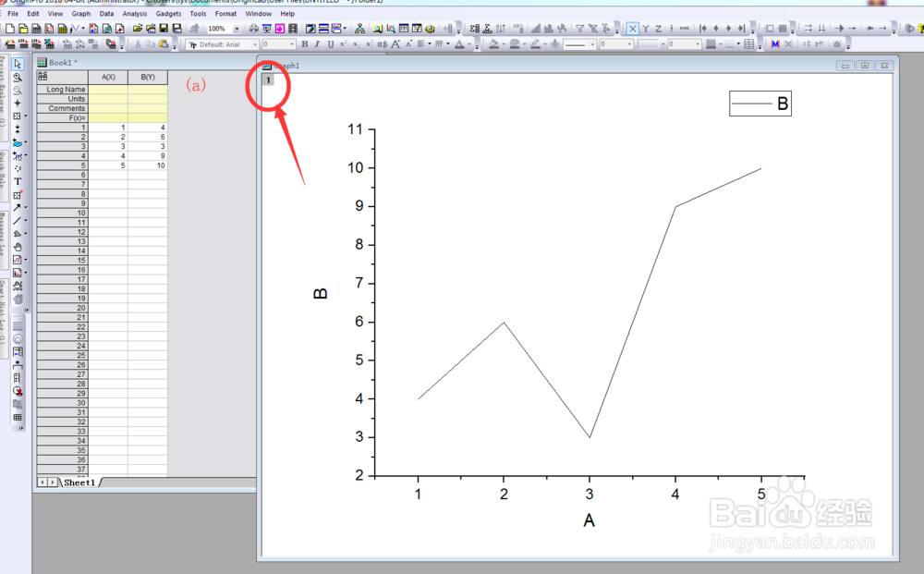This screenshot has width=924, height=574.
Task: Open the Default: Arial font dropdown
Action: pyautogui.click(x=255, y=44)
